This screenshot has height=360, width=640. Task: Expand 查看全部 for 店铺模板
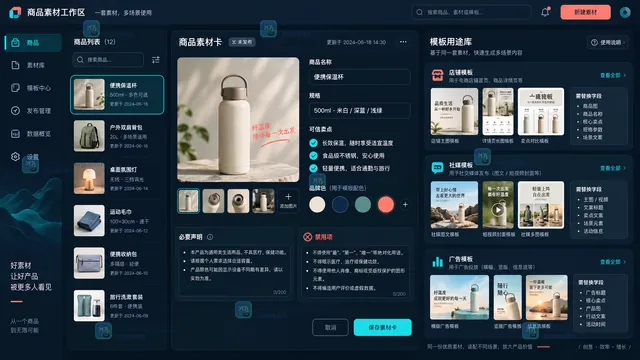(613, 76)
